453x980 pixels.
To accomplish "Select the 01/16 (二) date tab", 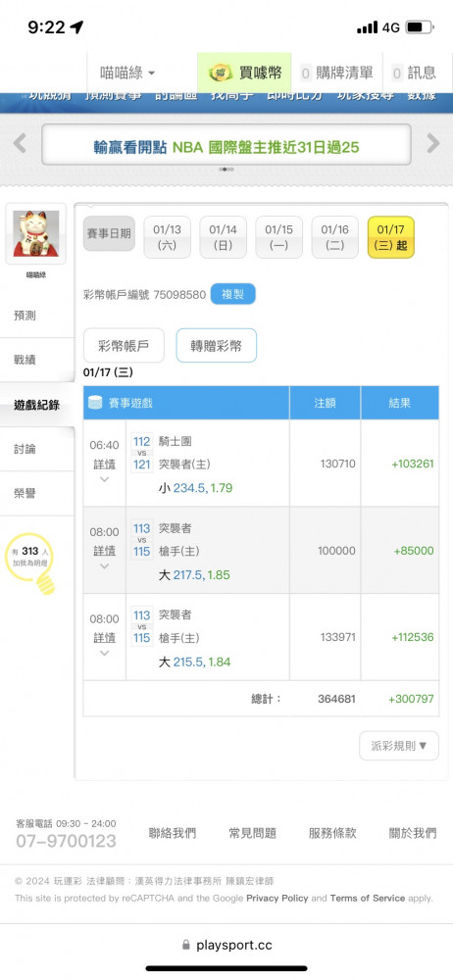I will [334, 237].
